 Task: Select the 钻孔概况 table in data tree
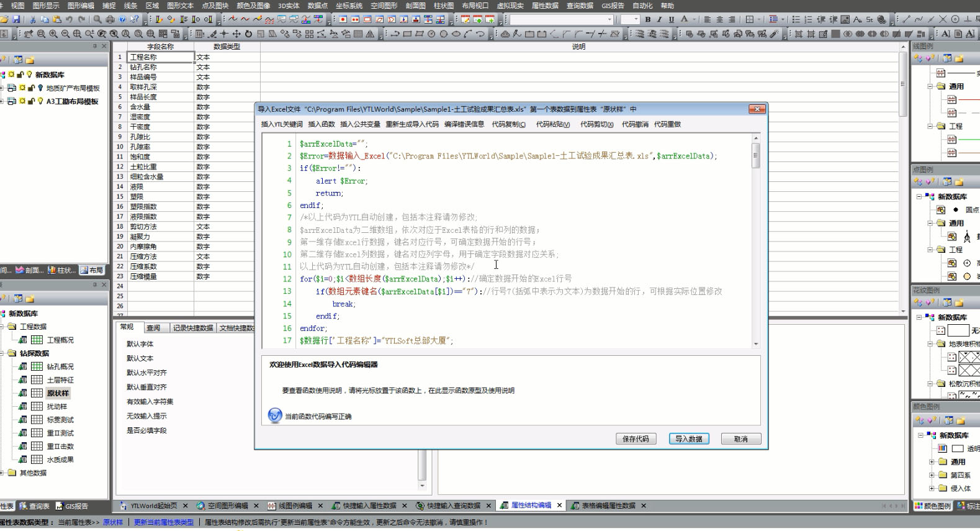point(60,366)
